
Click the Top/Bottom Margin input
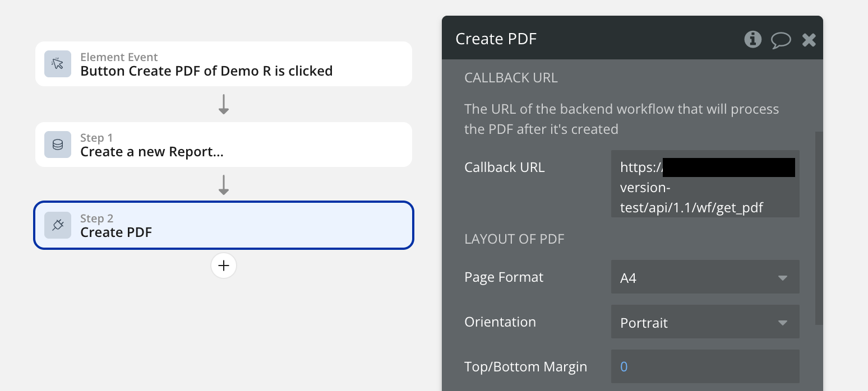point(705,367)
